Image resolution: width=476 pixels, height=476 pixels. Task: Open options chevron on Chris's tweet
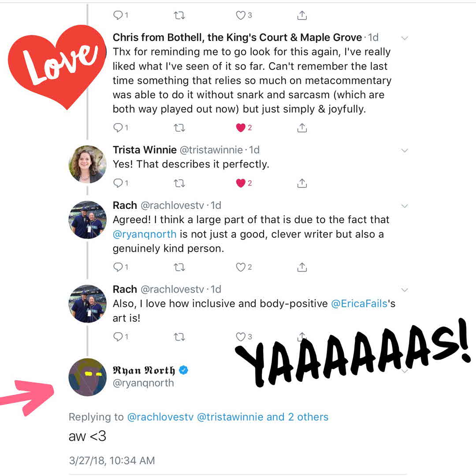point(404,38)
